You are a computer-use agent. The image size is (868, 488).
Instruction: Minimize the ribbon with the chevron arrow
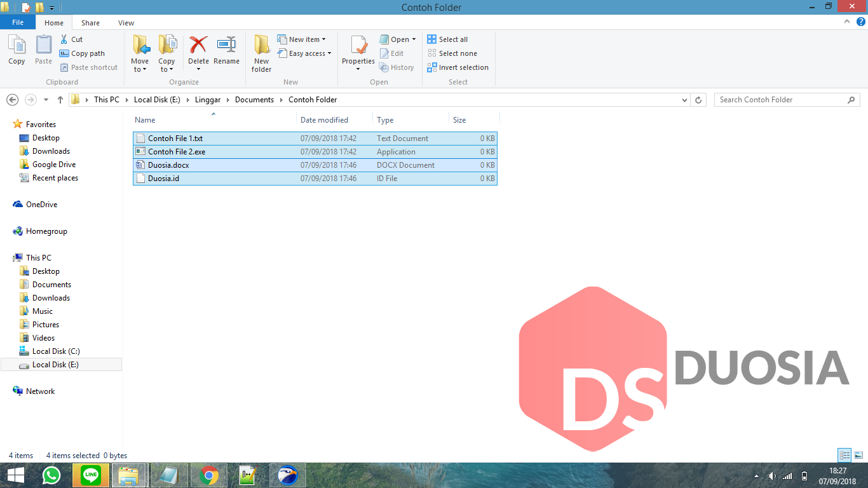(847, 22)
